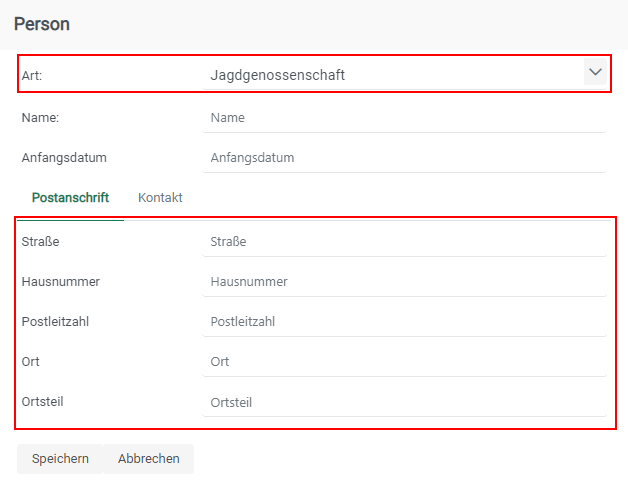Screen dimensions: 628x491
Task: Select the Postleitzahl input field
Action: [404, 322]
